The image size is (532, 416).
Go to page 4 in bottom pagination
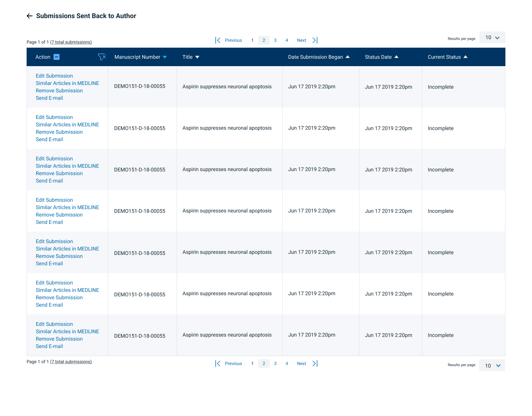(287, 364)
